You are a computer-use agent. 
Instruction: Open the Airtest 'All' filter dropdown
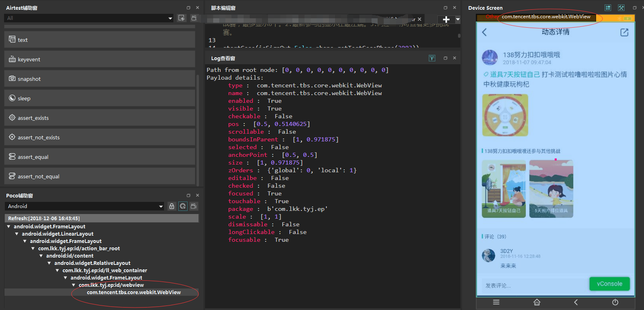tap(89, 18)
